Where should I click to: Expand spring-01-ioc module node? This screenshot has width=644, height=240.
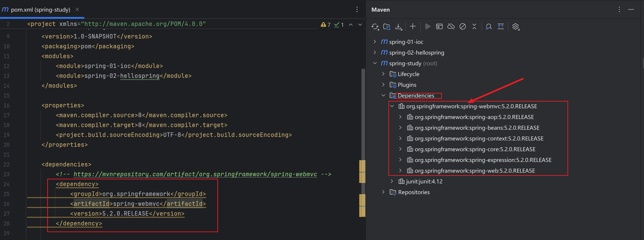(375, 42)
